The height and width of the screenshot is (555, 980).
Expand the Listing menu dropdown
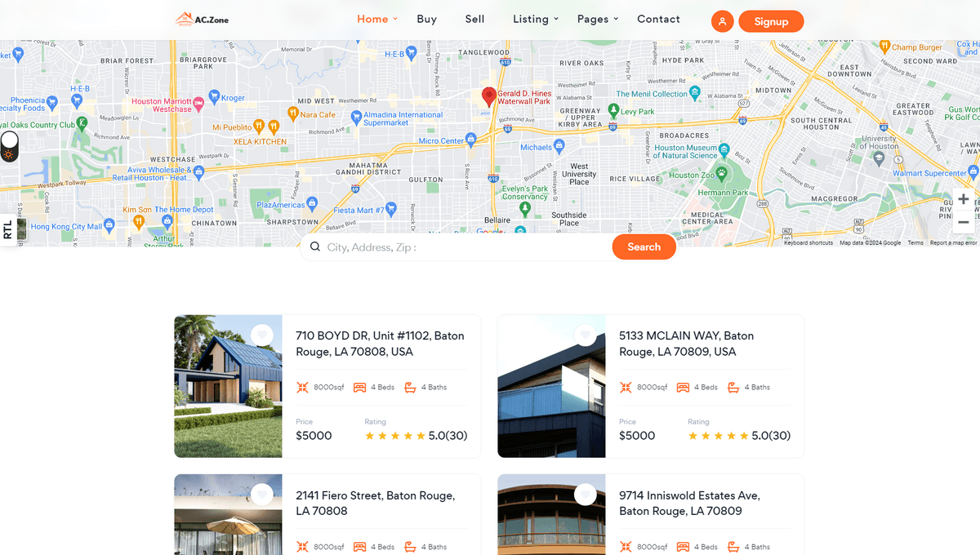[x=536, y=19]
